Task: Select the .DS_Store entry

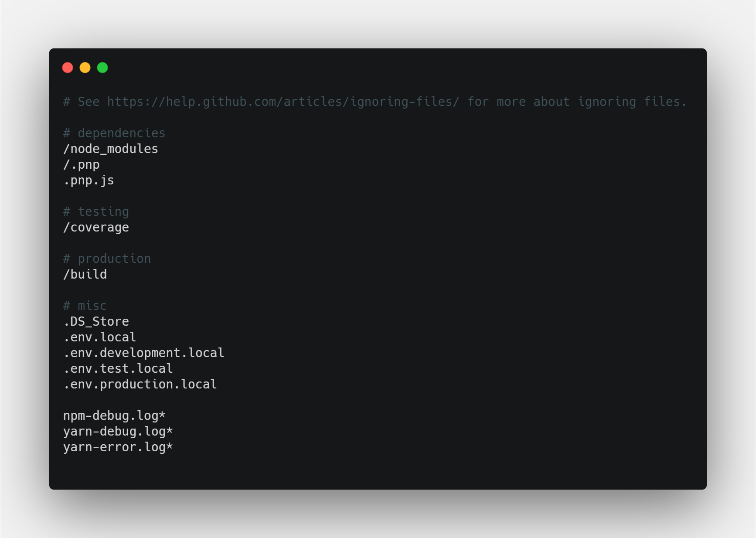Action: tap(96, 321)
